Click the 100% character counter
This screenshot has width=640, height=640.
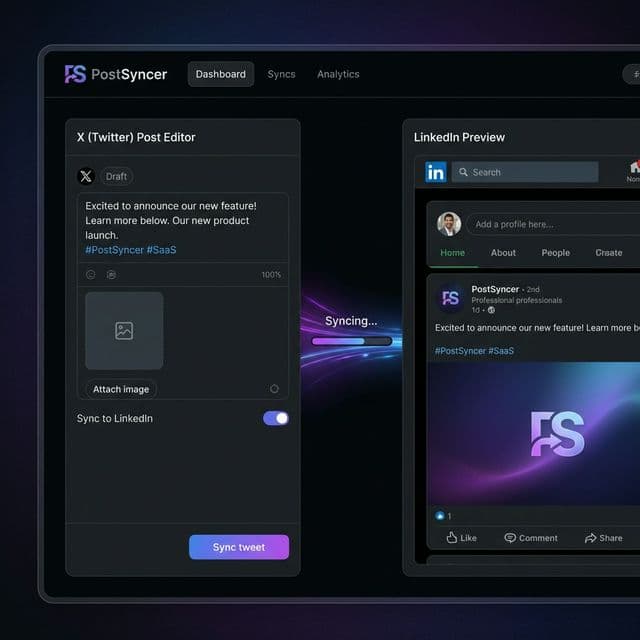271,275
